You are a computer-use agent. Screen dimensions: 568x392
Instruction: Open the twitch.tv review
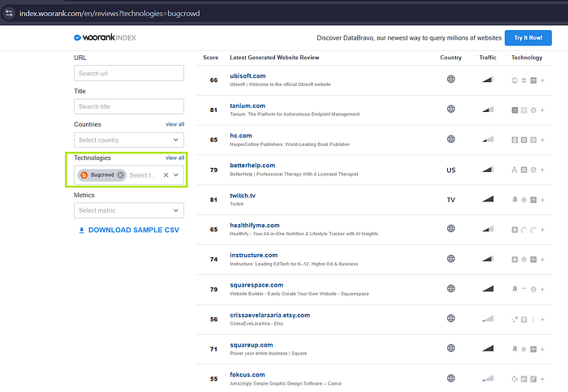243,196
